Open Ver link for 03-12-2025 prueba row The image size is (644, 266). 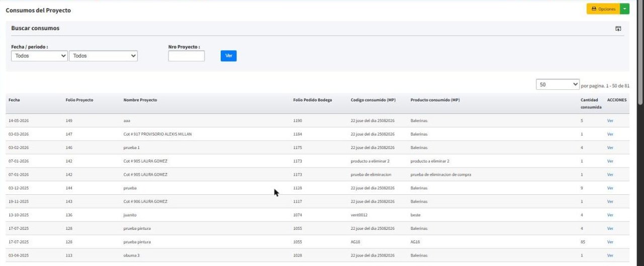point(610,188)
